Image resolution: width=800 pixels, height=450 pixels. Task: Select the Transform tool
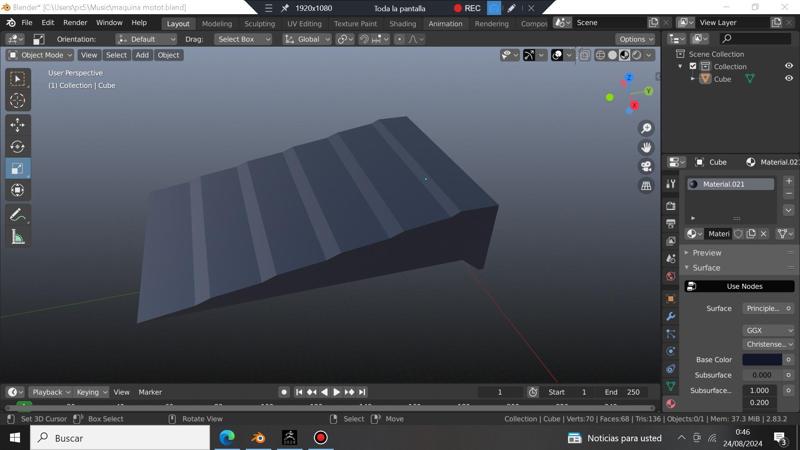point(17,190)
